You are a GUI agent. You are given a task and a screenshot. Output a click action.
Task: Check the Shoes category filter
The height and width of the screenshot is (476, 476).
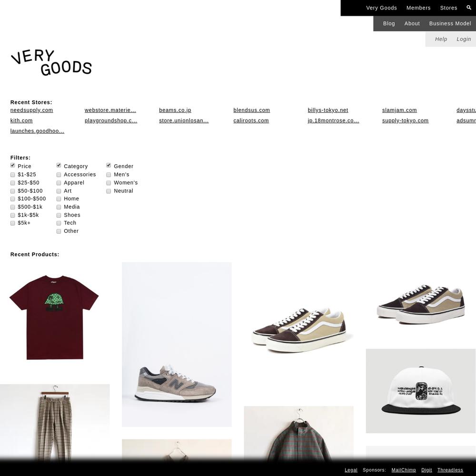click(59, 215)
